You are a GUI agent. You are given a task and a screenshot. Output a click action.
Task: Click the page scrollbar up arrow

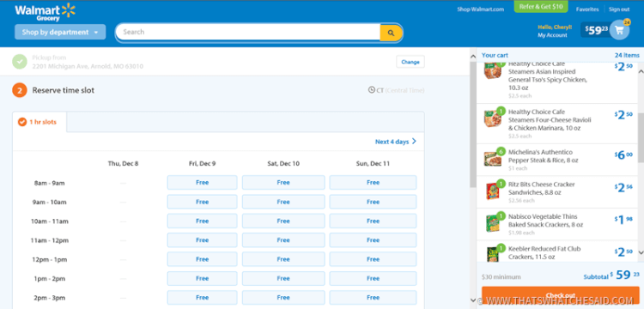tap(473, 56)
